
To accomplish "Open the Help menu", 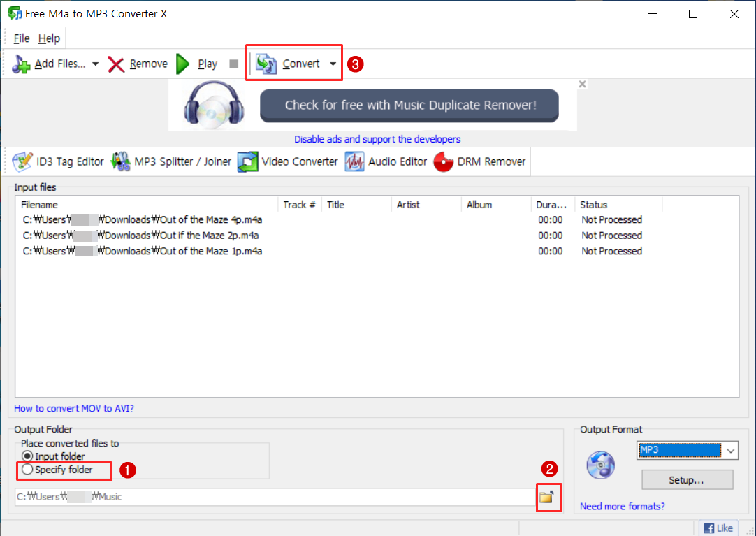I will (x=49, y=38).
